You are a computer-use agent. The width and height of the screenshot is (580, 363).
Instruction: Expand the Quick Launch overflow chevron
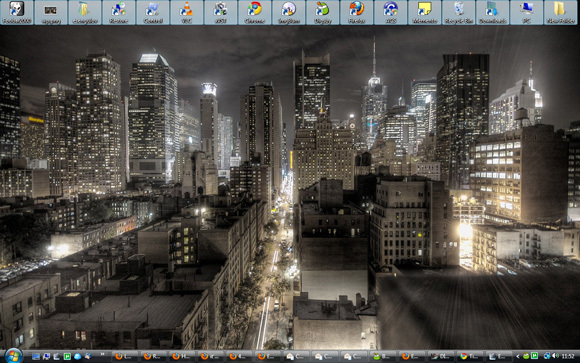[x=102, y=355]
